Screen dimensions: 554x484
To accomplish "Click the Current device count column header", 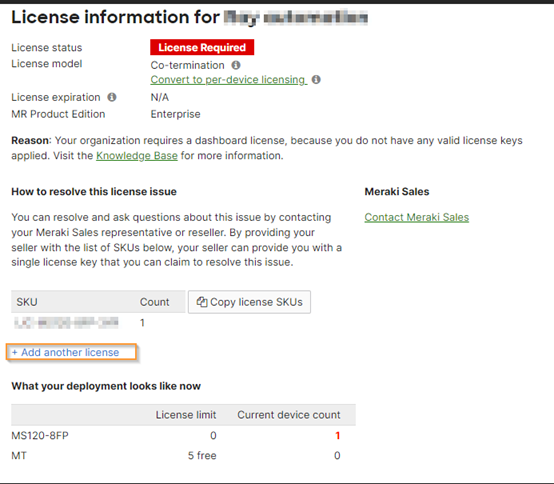I will tap(289, 415).
